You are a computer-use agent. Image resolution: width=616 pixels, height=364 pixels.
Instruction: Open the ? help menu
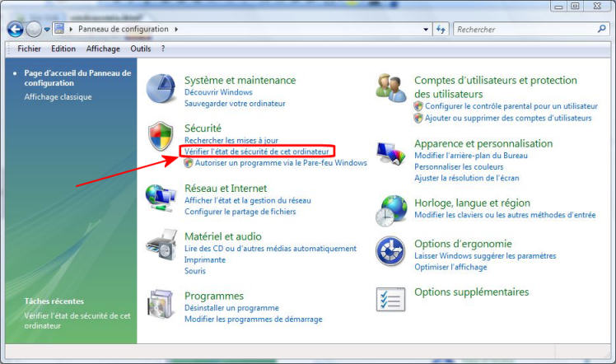coord(162,49)
